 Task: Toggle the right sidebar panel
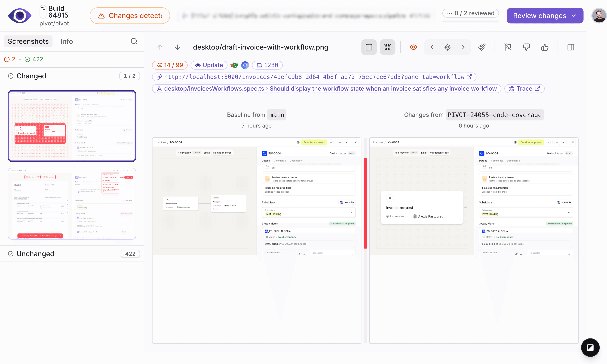571,47
